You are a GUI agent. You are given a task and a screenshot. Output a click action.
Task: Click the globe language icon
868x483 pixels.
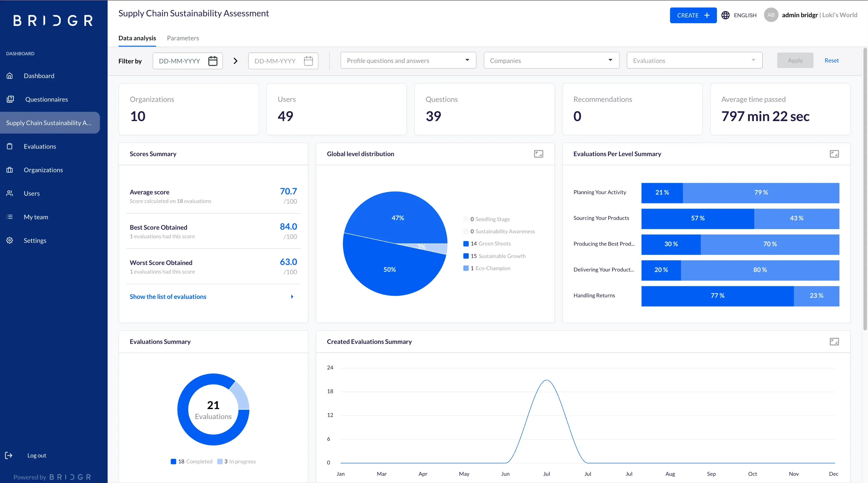726,15
